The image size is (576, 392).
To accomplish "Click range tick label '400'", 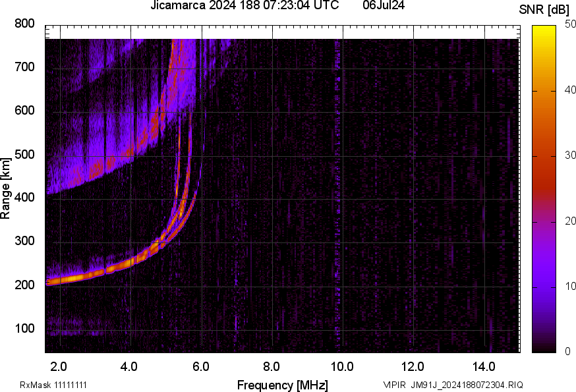I will (24, 197).
